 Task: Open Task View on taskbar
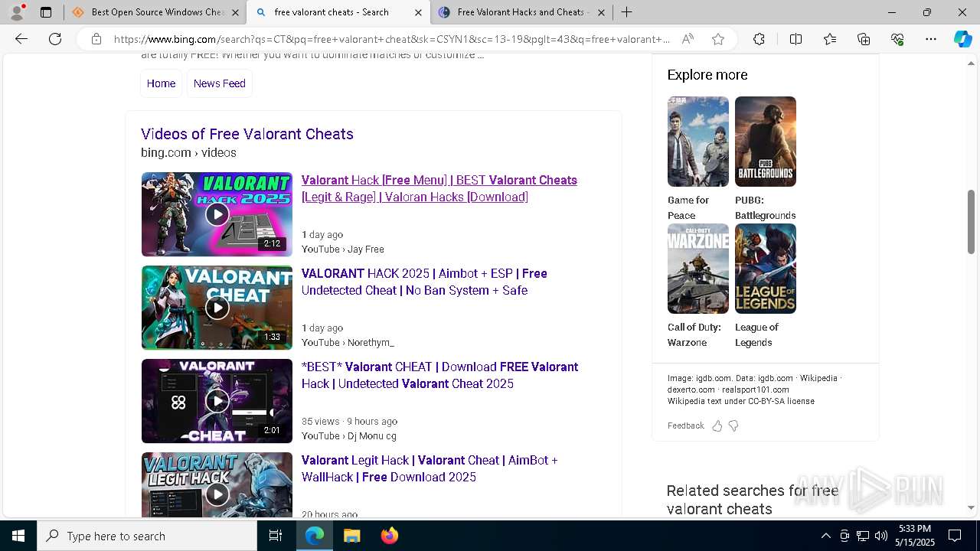point(276,536)
